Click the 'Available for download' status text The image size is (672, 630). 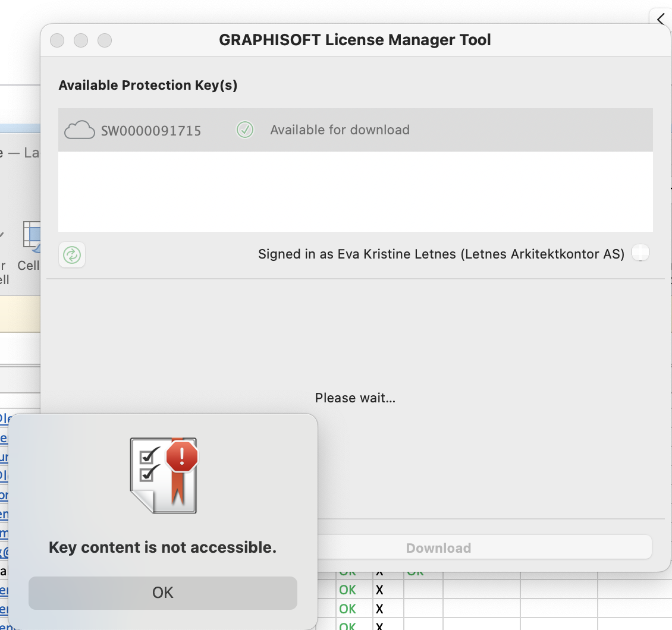pyautogui.click(x=340, y=130)
